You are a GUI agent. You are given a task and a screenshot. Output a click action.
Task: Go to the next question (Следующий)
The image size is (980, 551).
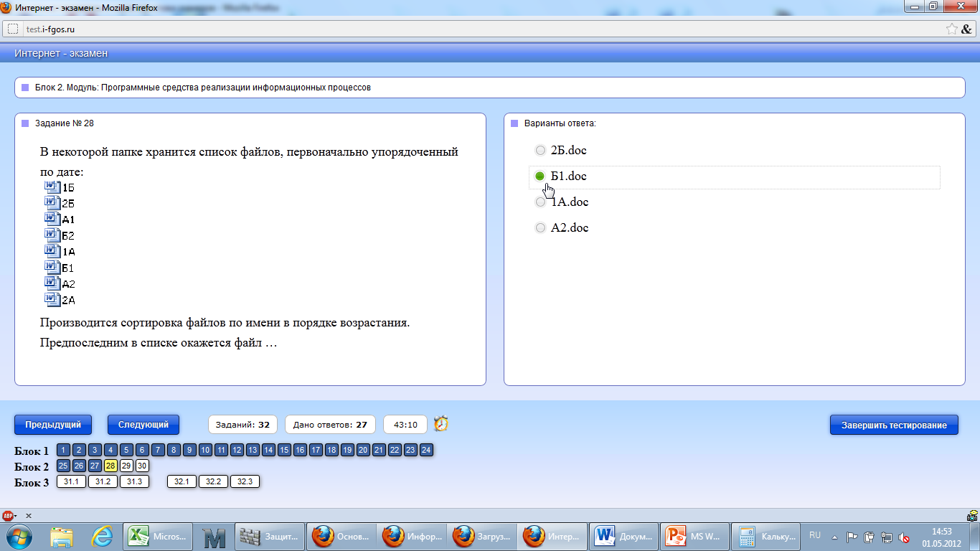tap(143, 425)
